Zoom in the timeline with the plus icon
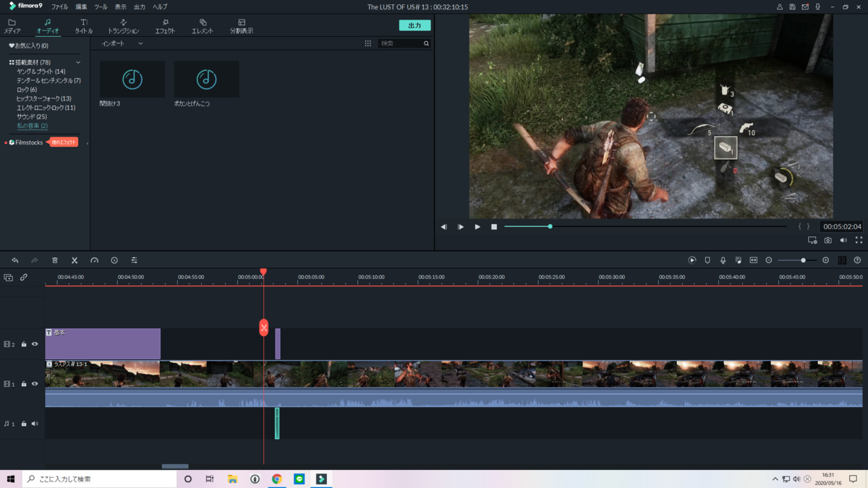The width and height of the screenshot is (868, 488). point(826,260)
